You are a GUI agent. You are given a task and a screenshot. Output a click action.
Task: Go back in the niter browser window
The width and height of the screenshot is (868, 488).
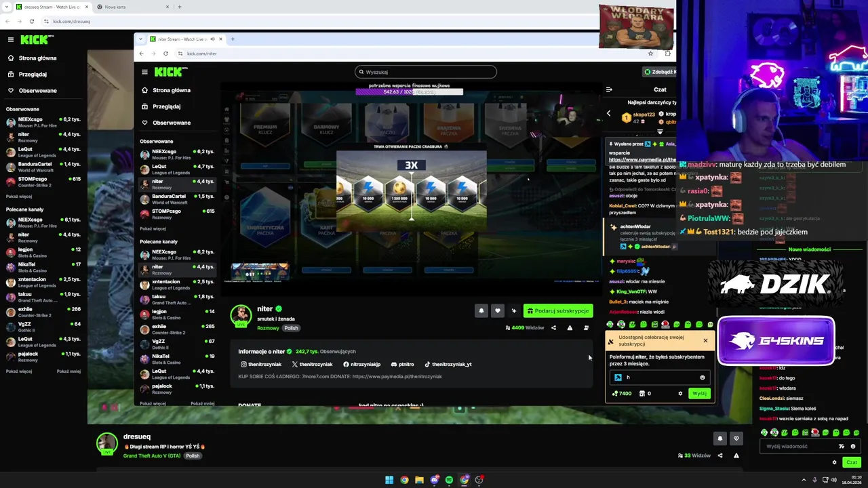click(x=141, y=54)
